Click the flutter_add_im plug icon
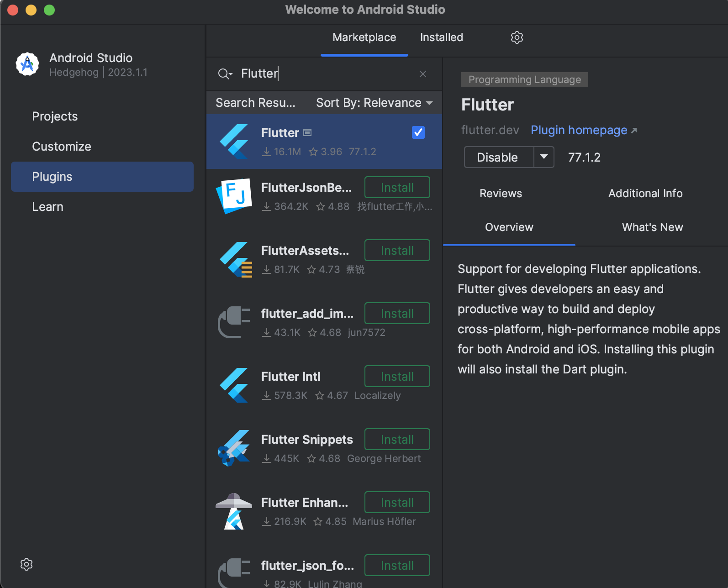This screenshot has height=588, width=728. (x=234, y=322)
